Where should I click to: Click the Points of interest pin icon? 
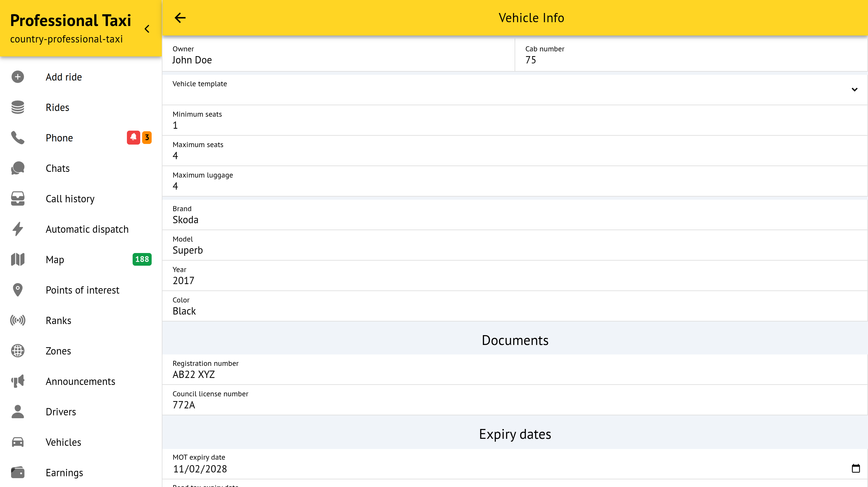click(x=17, y=290)
